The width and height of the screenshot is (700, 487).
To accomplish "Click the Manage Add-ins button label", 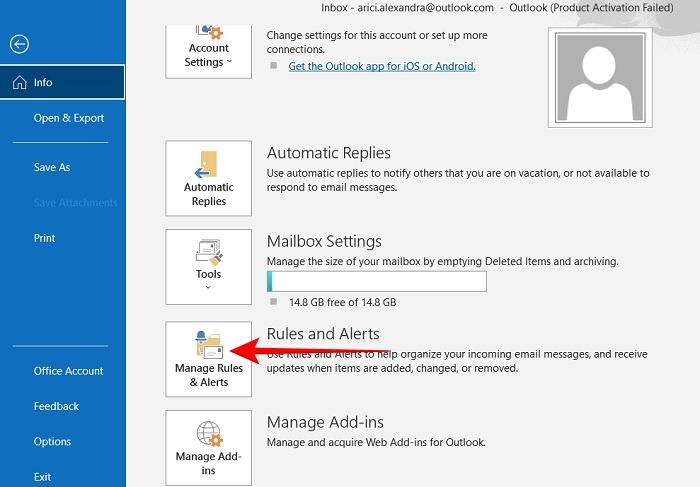I will [x=208, y=463].
